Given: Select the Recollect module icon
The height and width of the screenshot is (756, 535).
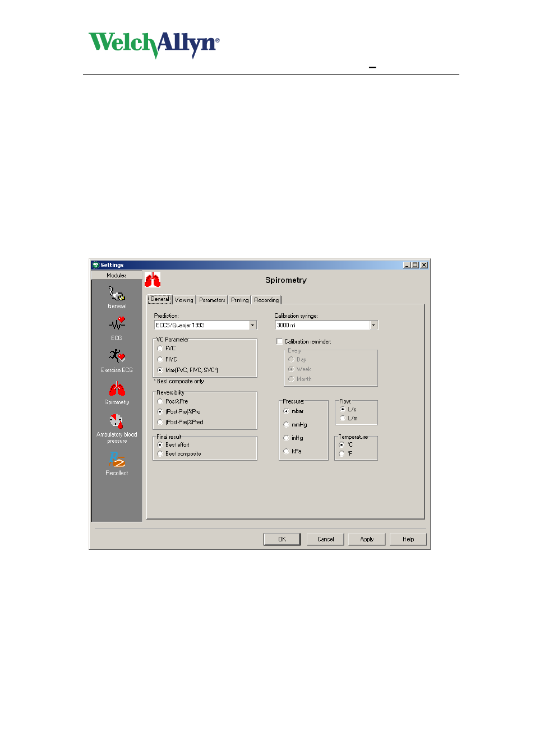Looking at the screenshot, I should 117,459.
